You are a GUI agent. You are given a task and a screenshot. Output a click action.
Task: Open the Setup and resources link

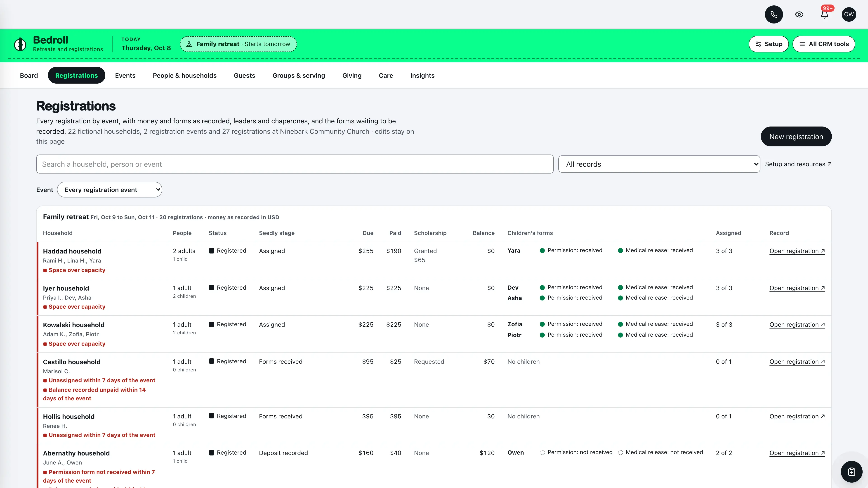click(798, 164)
